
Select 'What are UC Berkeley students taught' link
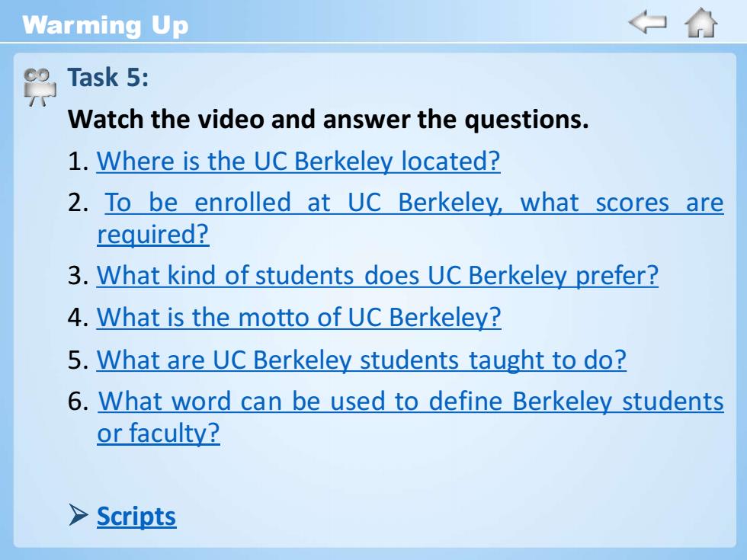click(x=361, y=360)
